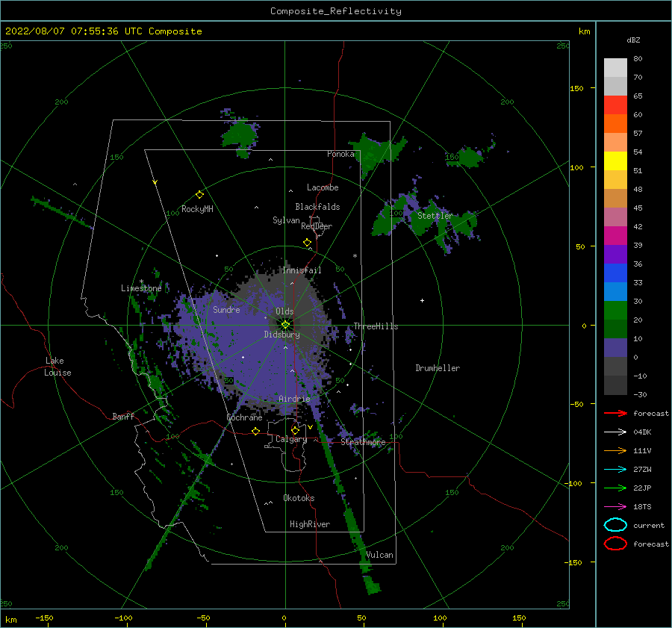Screen dimensions: 672x628
Task: Click the asterisk marker above Limestone
Action: point(141,282)
